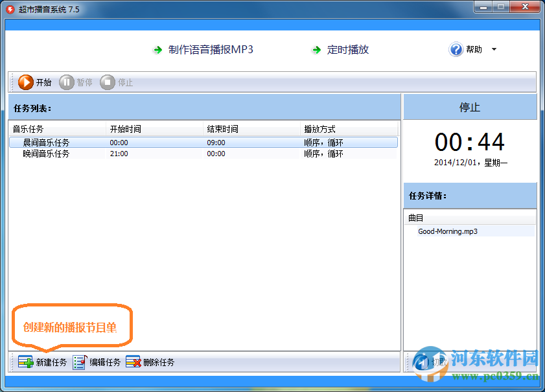Remove a task with the 删除任务 icon

click(133, 362)
